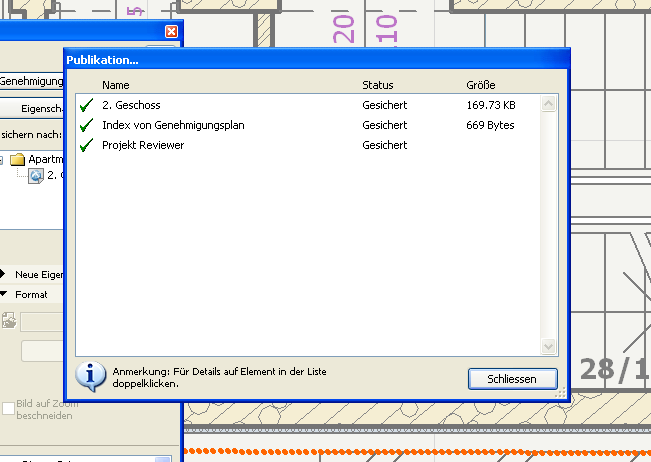Select the Projekt Reviewer entry
This screenshot has height=462, width=651.
pyautogui.click(x=143, y=145)
